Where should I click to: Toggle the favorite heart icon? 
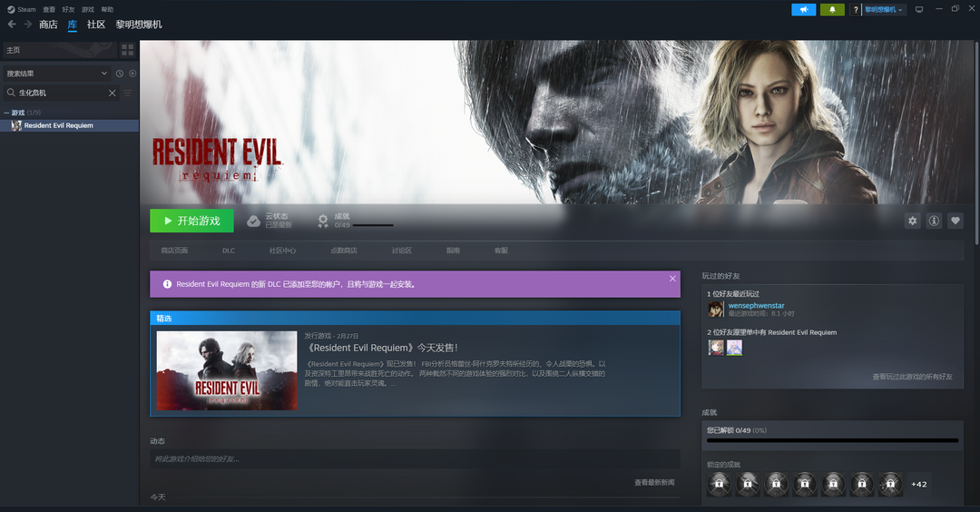[955, 221]
